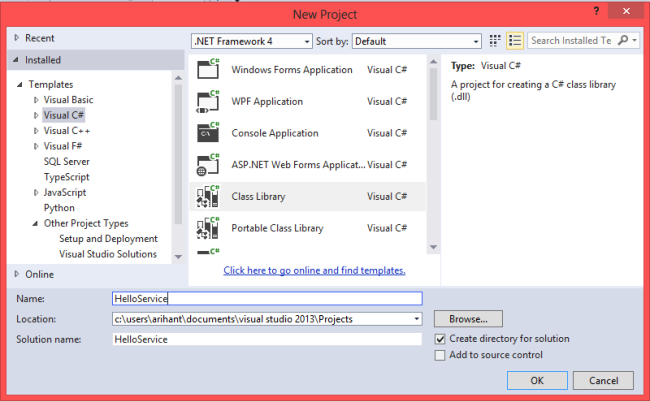Image resolution: width=650 pixels, height=402 pixels.
Task: Collapse the Other Project Types node
Action: click(35, 223)
